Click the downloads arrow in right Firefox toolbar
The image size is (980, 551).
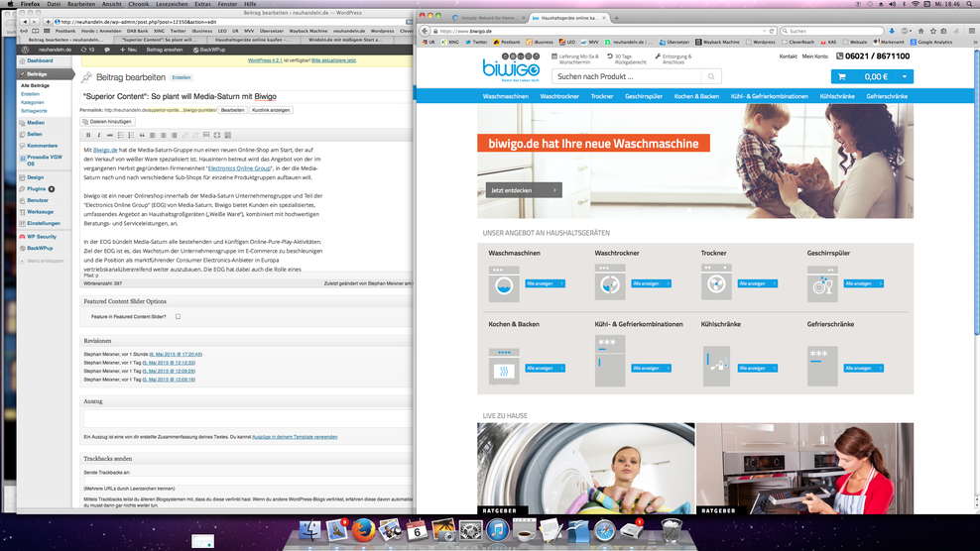(x=892, y=31)
